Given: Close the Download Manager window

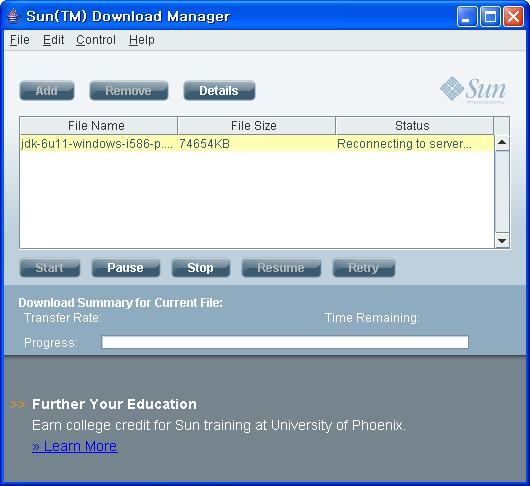Looking at the screenshot, I should click(513, 16).
